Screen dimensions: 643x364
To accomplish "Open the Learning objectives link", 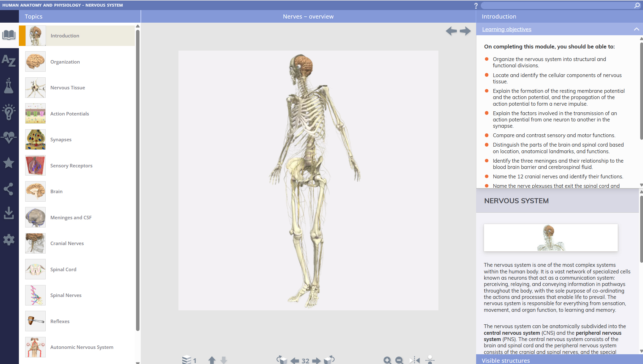I will pyautogui.click(x=507, y=29).
